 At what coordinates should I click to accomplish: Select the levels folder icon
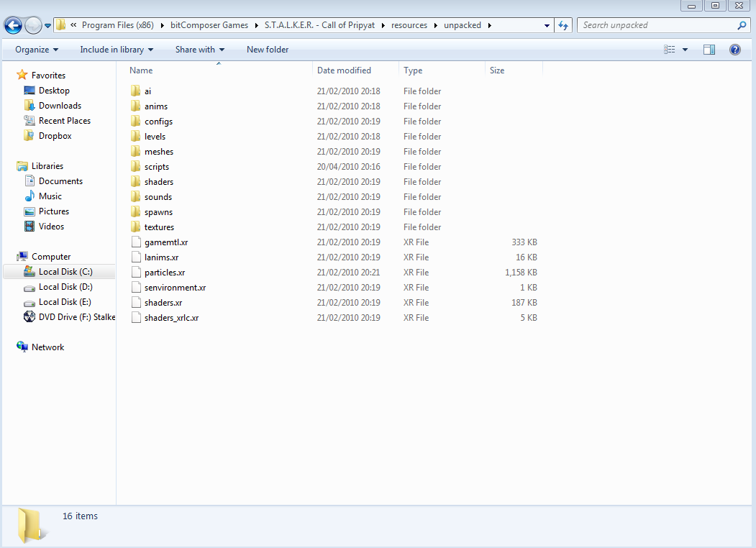point(135,137)
